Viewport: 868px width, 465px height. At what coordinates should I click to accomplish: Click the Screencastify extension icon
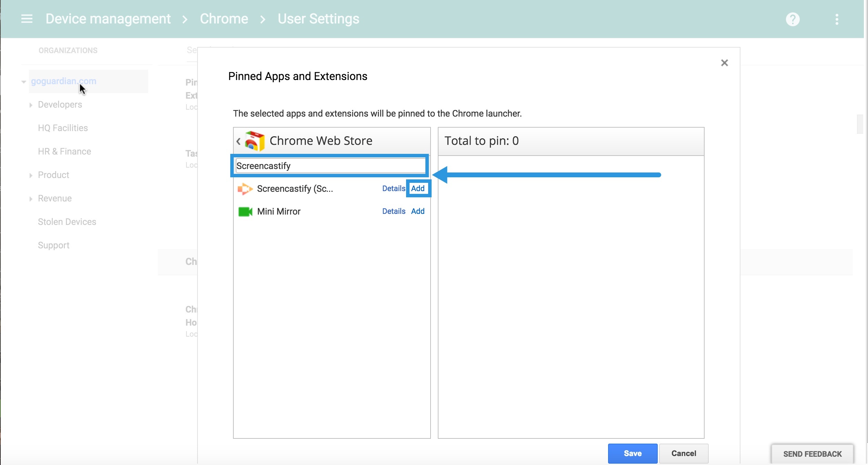245,189
